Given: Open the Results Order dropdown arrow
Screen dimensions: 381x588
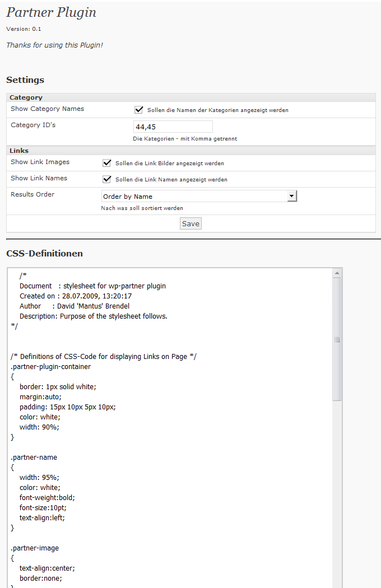Looking at the screenshot, I should [x=291, y=196].
